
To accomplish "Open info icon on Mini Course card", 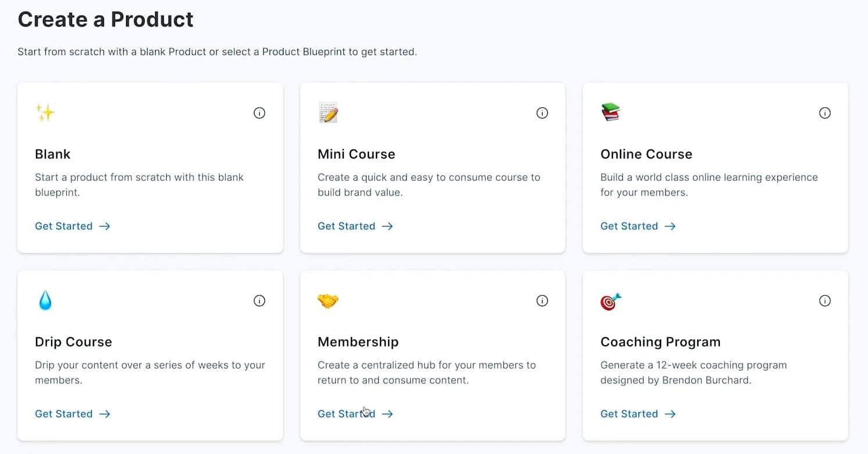I will 542,113.
